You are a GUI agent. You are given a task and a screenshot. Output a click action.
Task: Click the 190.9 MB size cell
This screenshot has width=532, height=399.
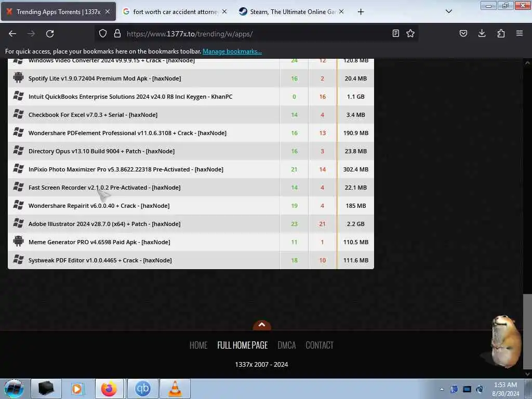click(x=355, y=133)
